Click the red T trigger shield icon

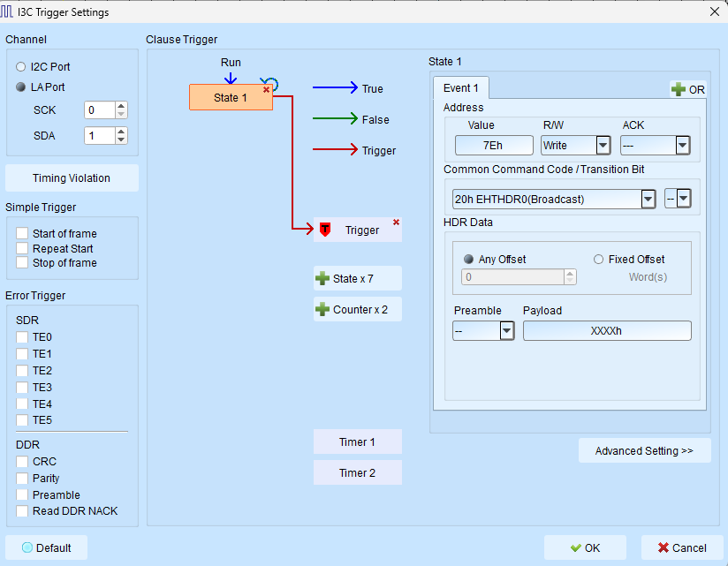point(325,230)
